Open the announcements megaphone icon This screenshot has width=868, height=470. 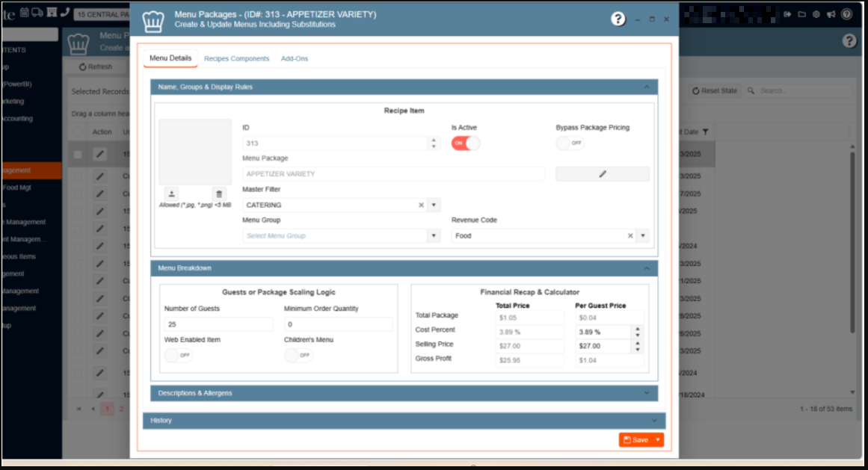point(831,14)
